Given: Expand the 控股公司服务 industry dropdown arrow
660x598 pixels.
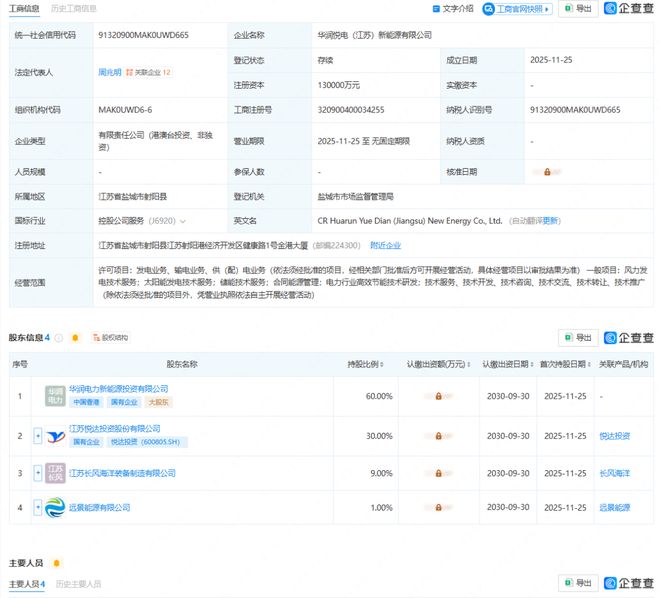Looking at the screenshot, I should coord(182,220).
